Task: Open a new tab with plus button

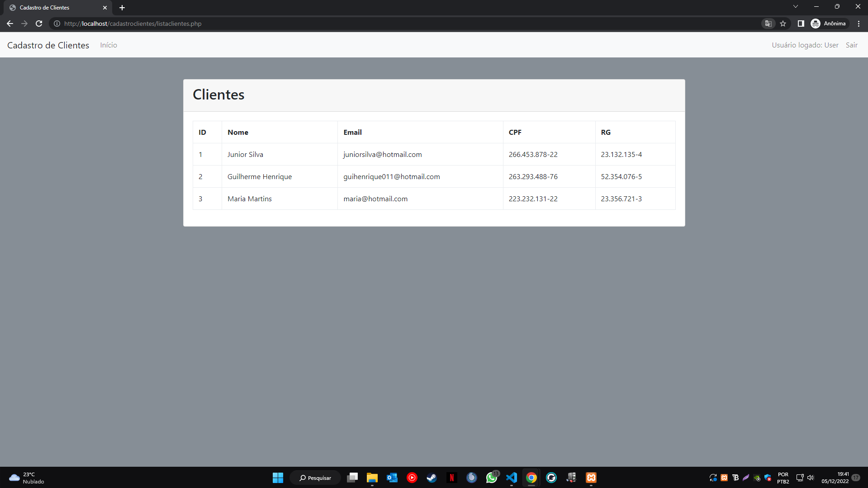Action: point(122,8)
